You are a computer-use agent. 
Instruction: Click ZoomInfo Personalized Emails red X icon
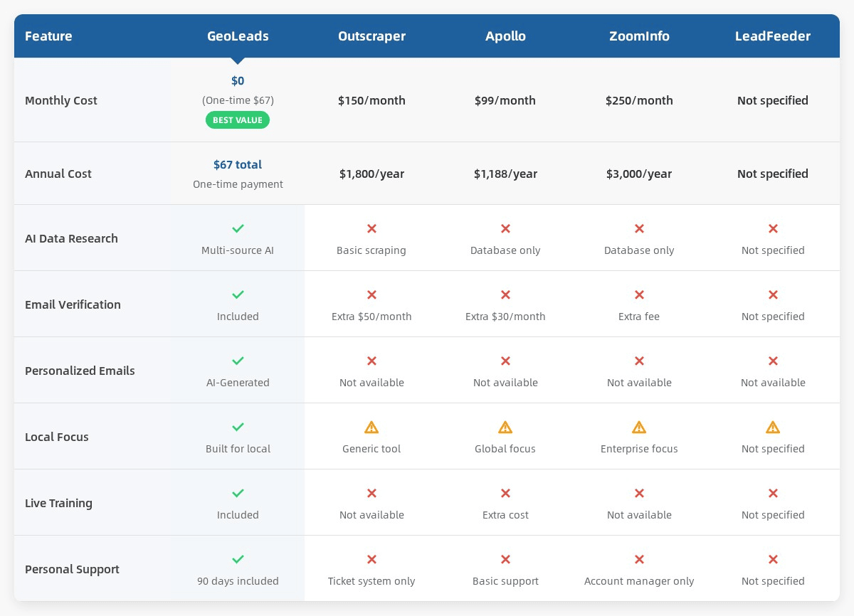[639, 361]
